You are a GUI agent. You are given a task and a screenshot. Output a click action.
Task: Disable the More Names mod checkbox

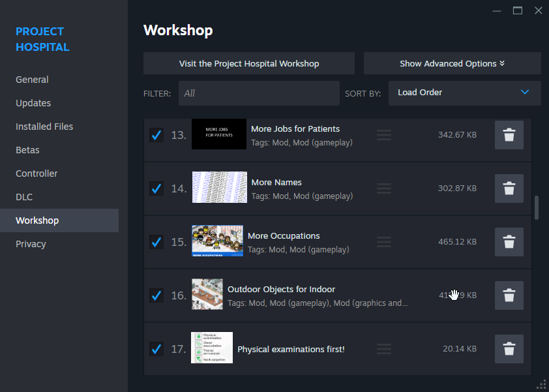[156, 188]
